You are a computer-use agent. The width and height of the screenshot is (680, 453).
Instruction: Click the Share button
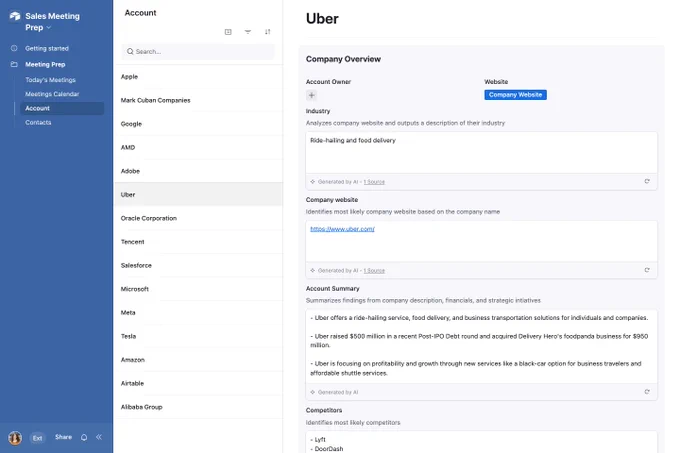click(x=63, y=437)
